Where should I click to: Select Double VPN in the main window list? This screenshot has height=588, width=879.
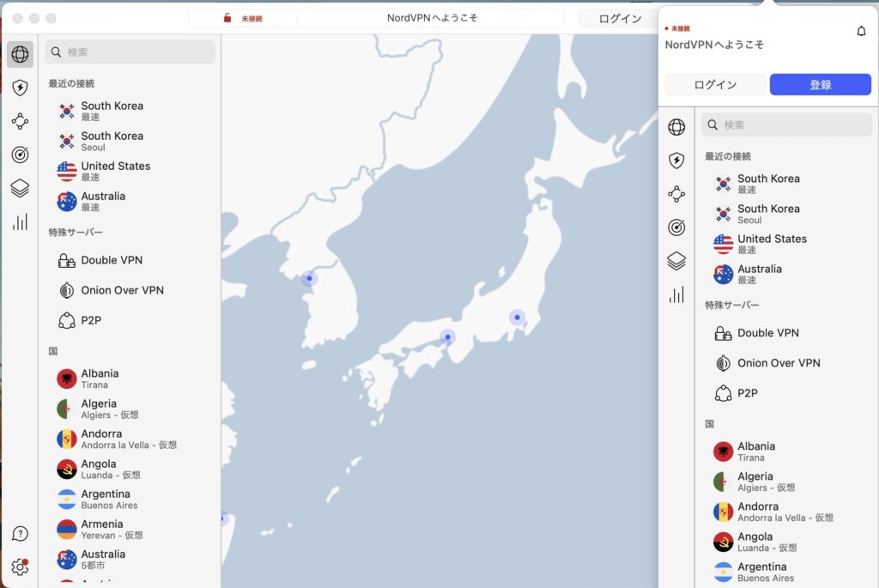click(130, 260)
